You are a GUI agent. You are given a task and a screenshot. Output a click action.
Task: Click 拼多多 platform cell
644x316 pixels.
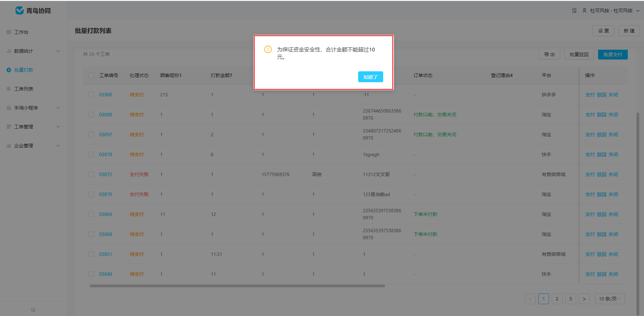549,95
